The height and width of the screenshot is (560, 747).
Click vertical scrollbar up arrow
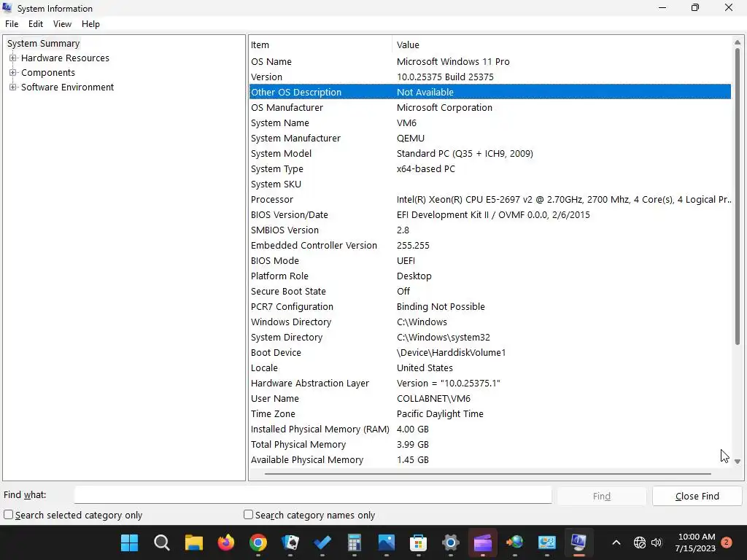(738, 42)
